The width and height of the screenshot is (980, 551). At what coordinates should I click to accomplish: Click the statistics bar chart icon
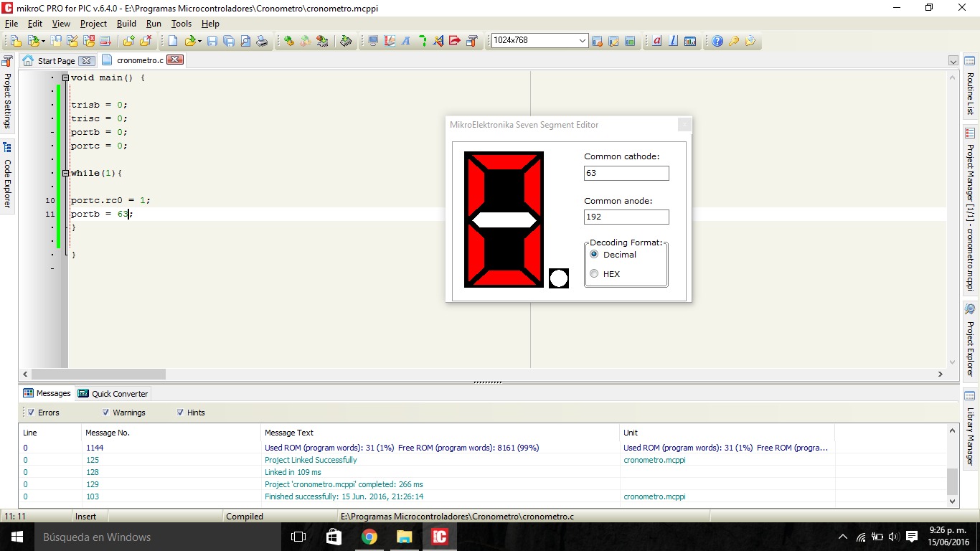(x=690, y=41)
